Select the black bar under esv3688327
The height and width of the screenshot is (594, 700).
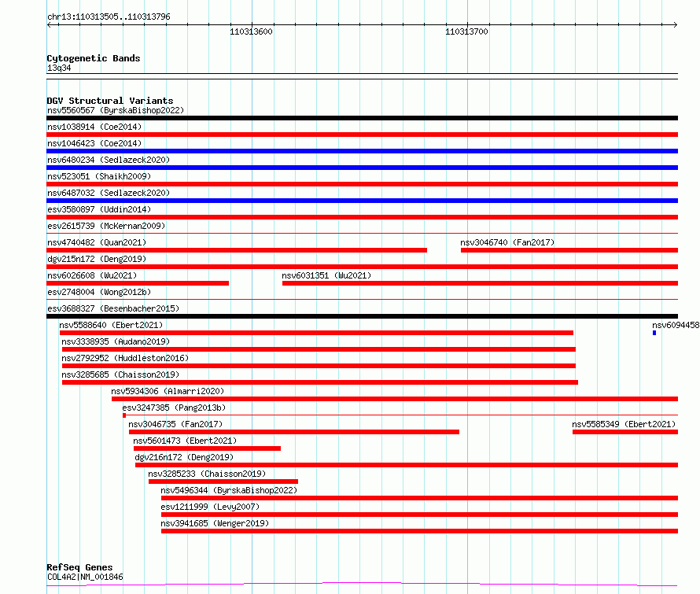[x=362, y=316]
